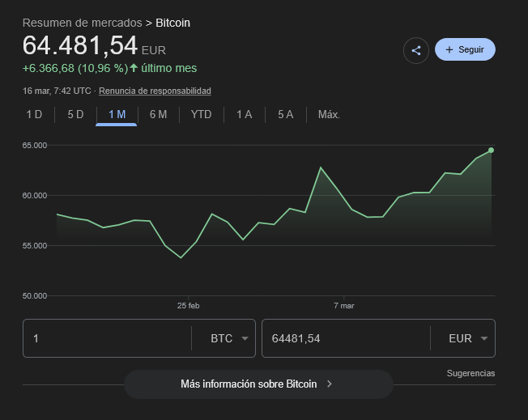This screenshot has height=420, width=528.
Task: Click the latest price dot on chart
Action: (491, 150)
